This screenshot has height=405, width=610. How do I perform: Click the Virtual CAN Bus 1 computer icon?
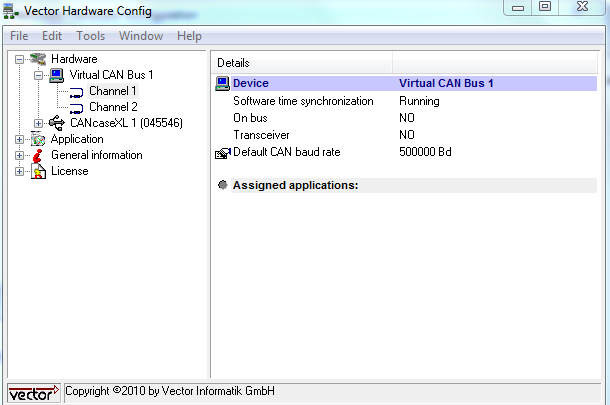pyautogui.click(x=57, y=75)
